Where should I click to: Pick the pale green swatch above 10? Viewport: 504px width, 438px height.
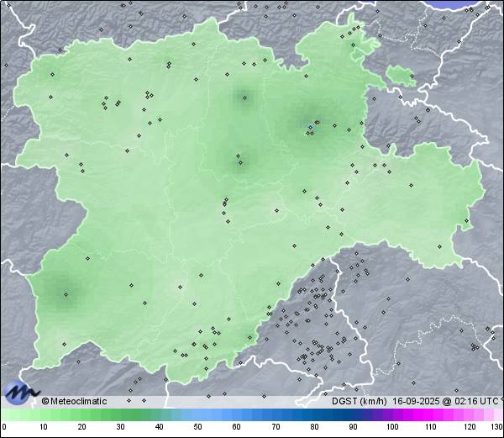pos(44,414)
